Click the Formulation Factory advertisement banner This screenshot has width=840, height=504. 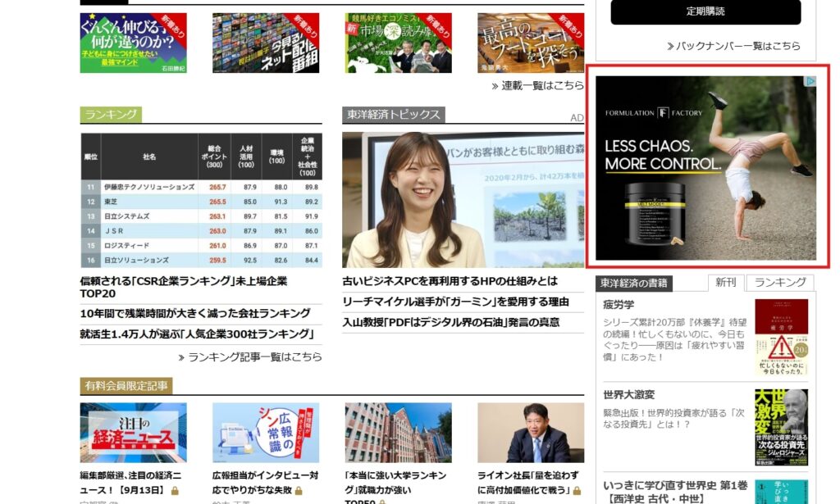point(705,168)
